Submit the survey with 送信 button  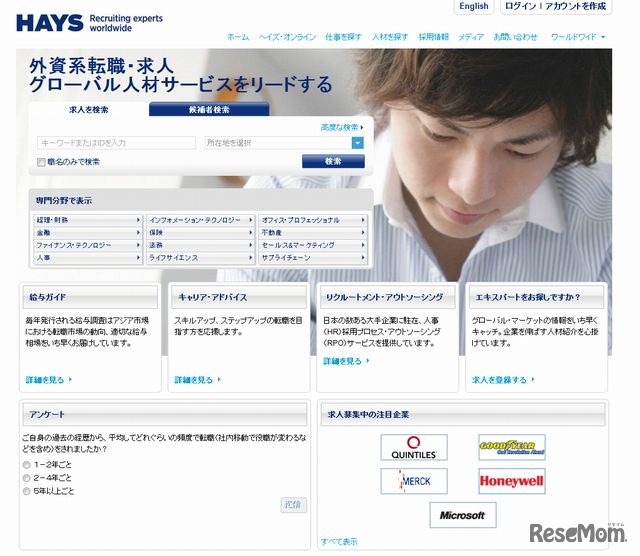coord(293,505)
